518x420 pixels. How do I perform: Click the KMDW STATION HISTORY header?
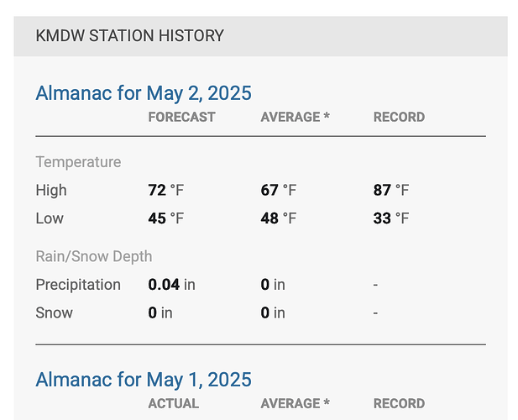pyautogui.click(x=130, y=35)
